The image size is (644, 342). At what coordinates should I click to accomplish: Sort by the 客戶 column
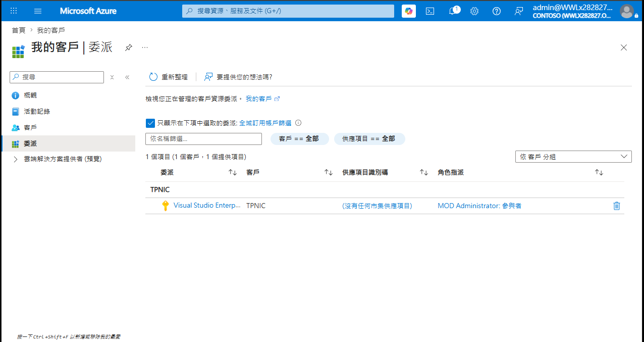coord(329,172)
